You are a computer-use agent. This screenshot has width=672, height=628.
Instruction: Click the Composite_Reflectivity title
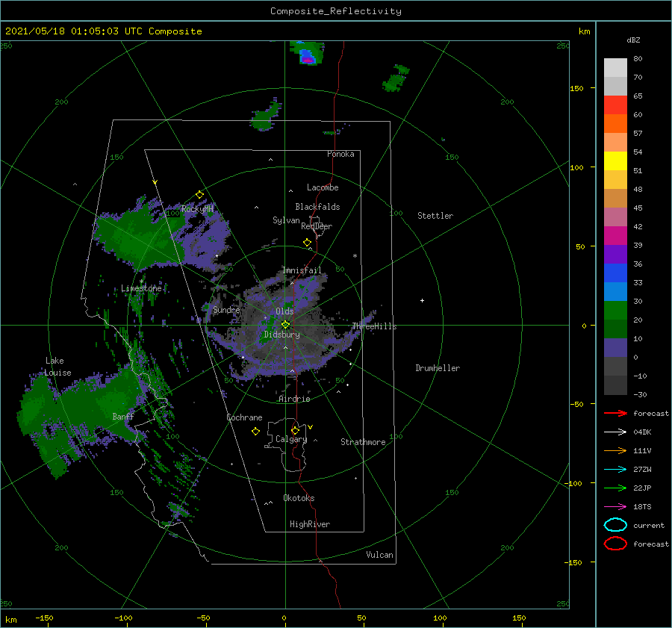pos(336,11)
